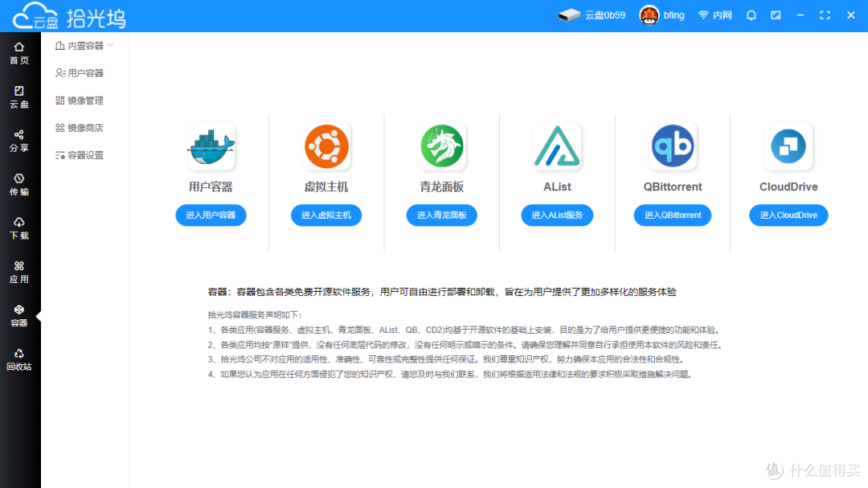Click the 进入虚拟主机 button
This screenshot has height=488, width=868.
(326, 215)
